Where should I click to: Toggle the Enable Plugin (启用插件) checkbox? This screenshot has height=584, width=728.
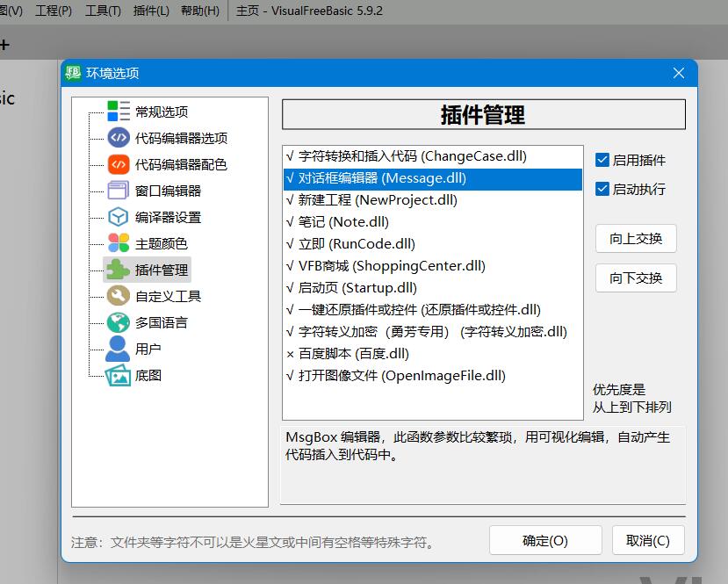pyautogui.click(x=602, y=160)
